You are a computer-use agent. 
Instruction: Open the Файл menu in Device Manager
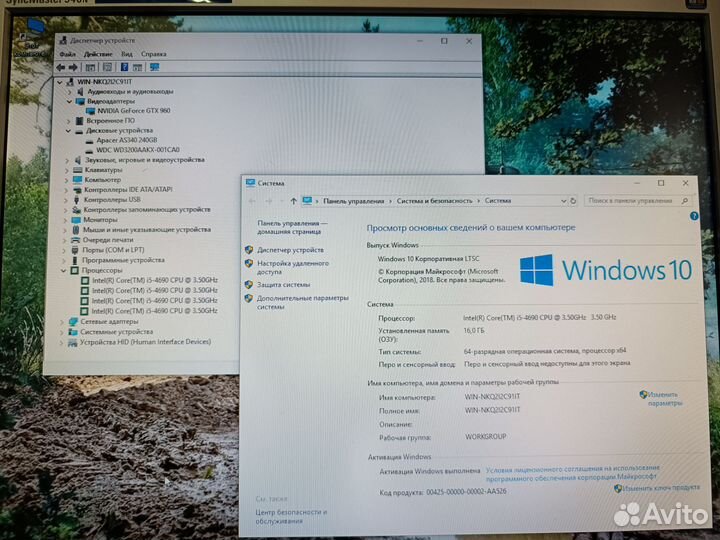pyautogui.click(x=68, y=54)
